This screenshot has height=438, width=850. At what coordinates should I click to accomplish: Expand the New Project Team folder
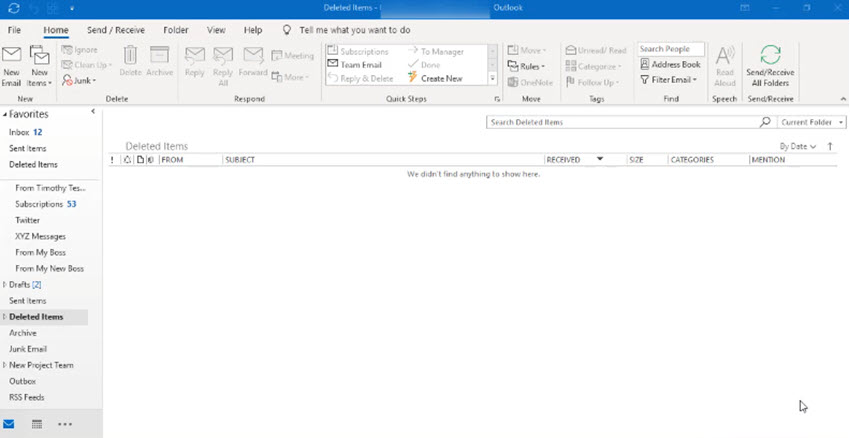click(5, 365)
